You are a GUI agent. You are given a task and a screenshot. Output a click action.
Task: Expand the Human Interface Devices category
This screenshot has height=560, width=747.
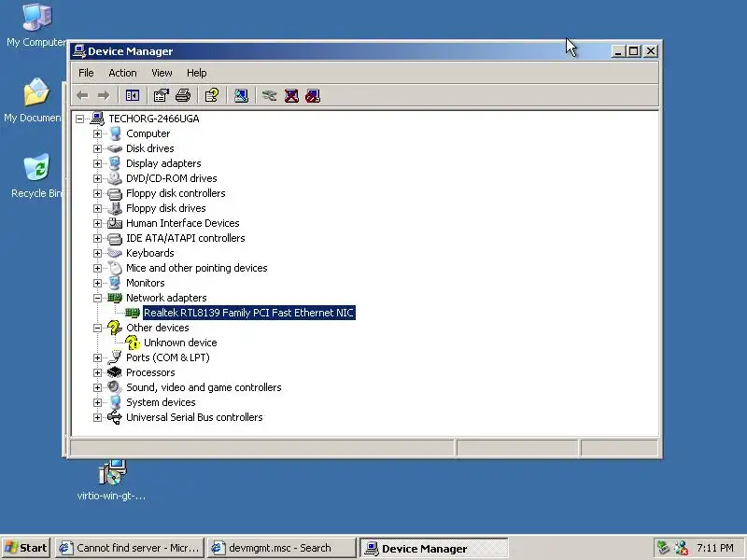98,223
